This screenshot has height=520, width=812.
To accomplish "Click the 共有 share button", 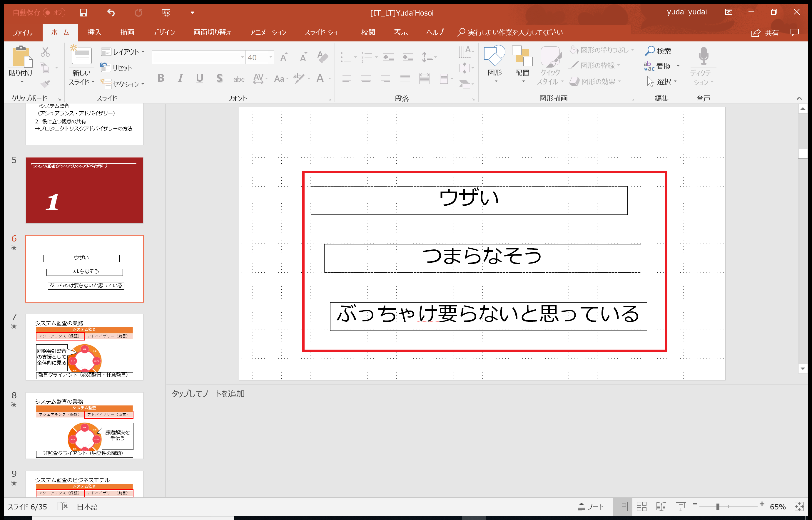I will click(765, 33).
